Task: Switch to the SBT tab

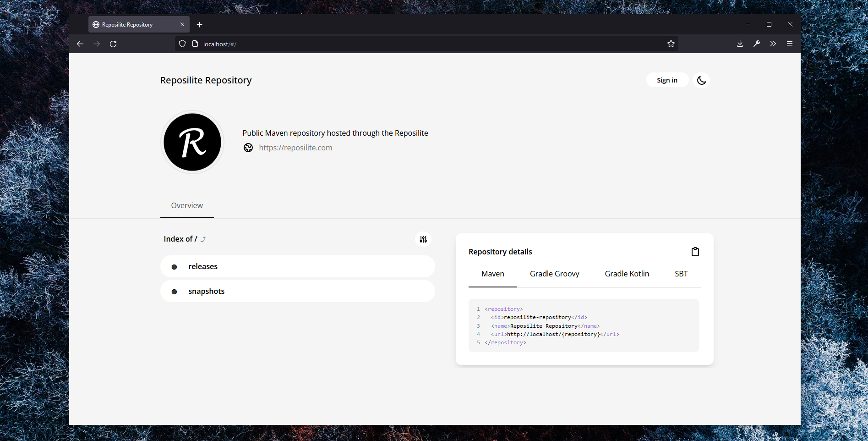Action: pyautogui.click(x=681, y=274)
